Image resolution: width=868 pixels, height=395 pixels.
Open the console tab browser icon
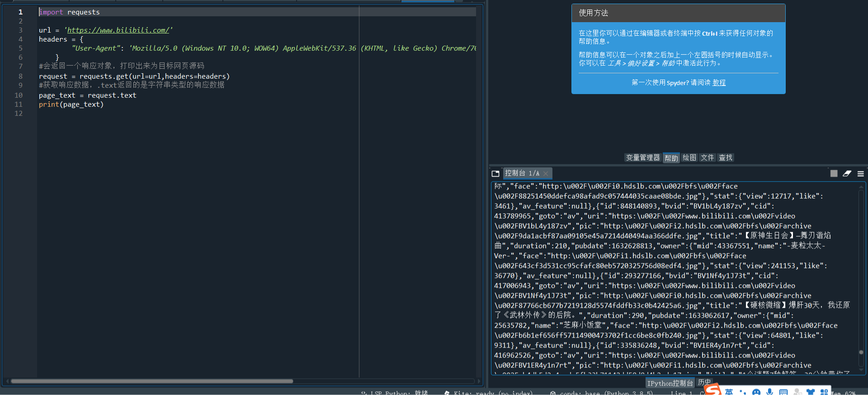tap(495, 174)
